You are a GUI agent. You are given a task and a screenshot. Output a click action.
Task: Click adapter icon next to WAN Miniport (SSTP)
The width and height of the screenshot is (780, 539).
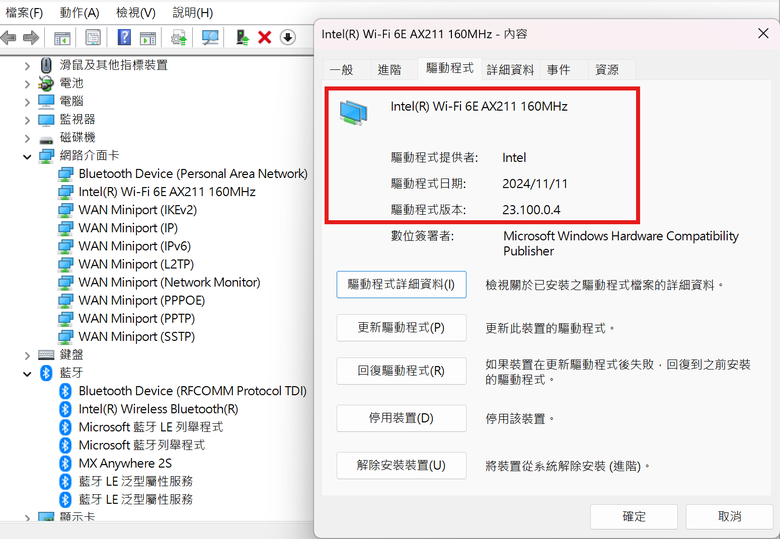(65, 337)
